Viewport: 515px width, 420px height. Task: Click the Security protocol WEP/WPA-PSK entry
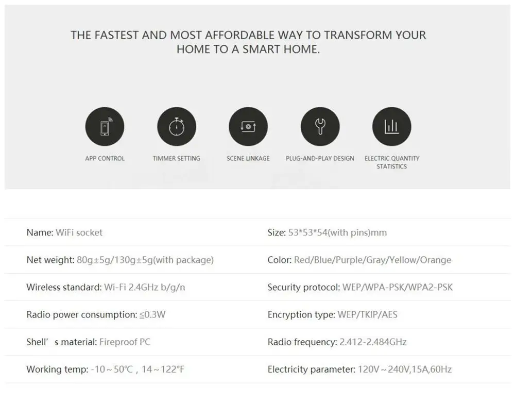[360, 287]
